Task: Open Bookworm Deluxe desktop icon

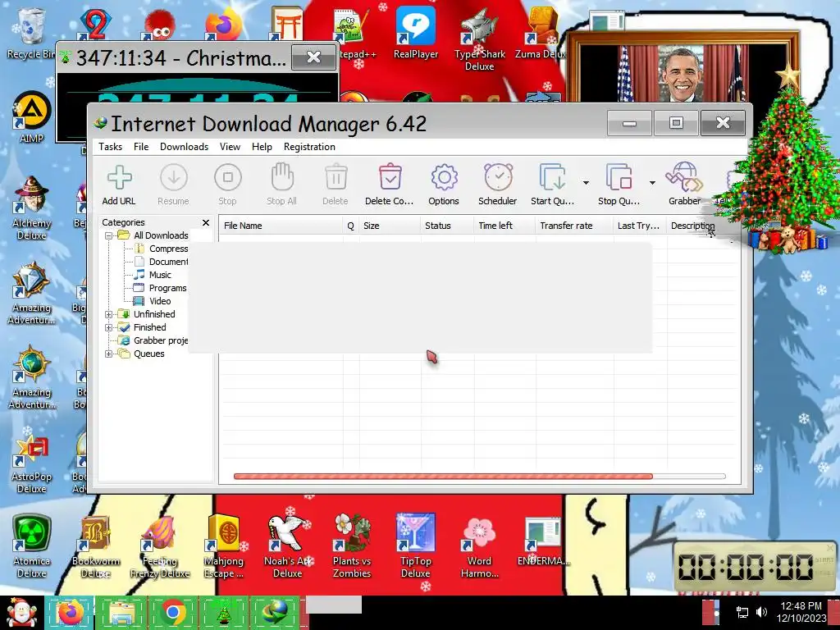Action: point(95,546)
